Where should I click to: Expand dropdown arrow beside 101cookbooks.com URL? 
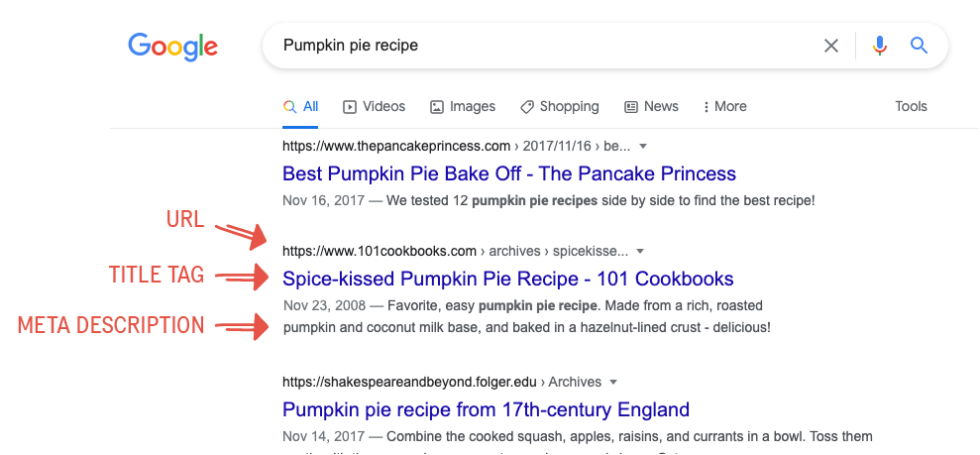click(x=640, y=251)
